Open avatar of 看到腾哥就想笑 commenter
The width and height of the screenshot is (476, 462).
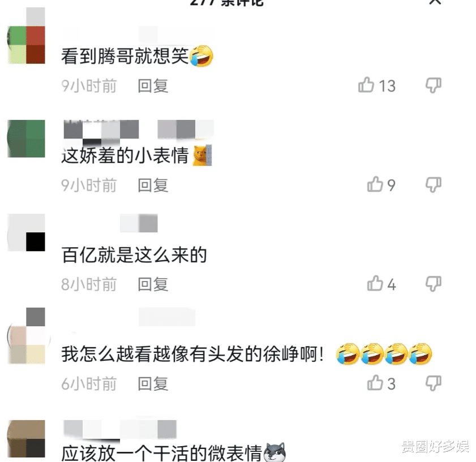tap(26, 45)
